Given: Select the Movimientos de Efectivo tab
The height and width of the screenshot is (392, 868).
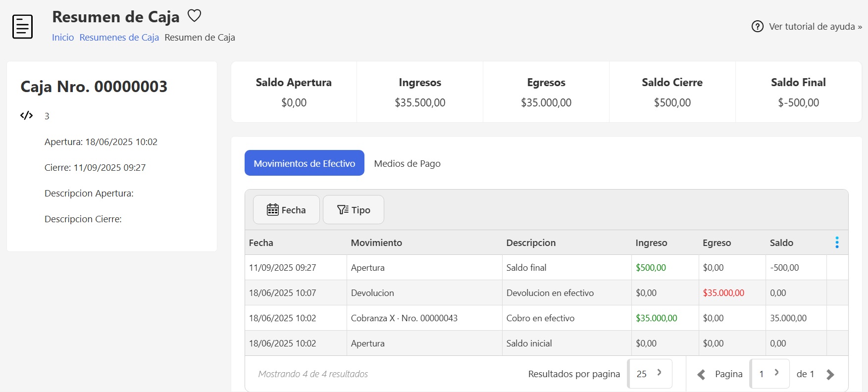Looking at the screenshot, I should point(304,163).
